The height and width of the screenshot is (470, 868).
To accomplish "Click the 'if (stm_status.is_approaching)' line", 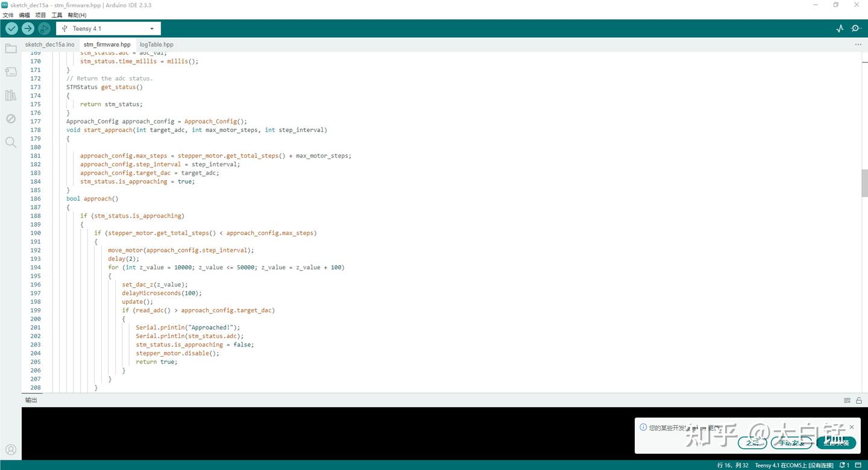I will (x=132, y=216).
